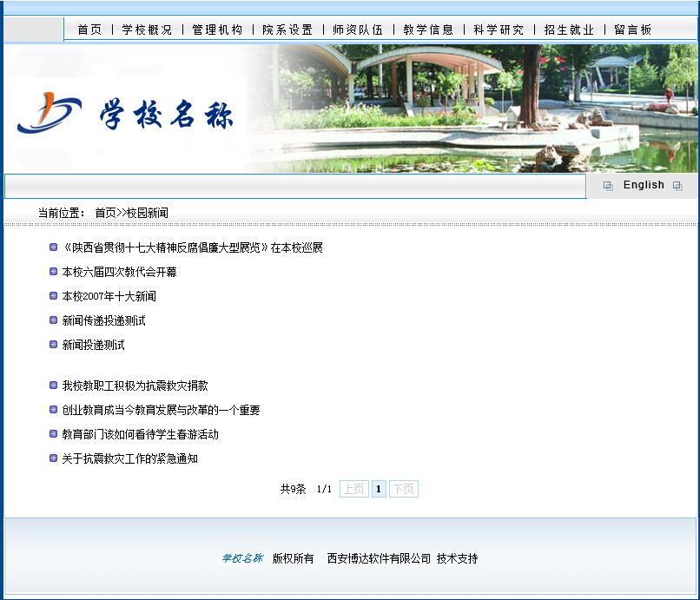This screenshot has height=600, width=700.
Task: Select page 1 in the pagination
Action: [379, 489]
